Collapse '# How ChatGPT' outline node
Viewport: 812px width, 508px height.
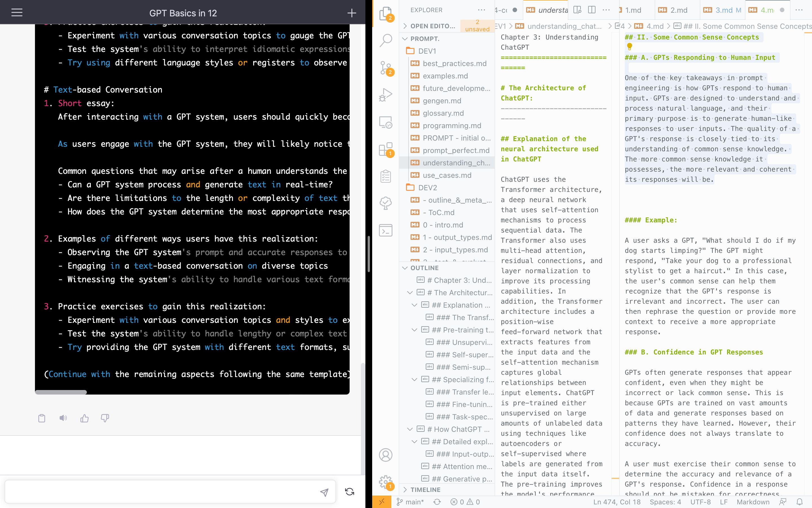click(410, 429)
